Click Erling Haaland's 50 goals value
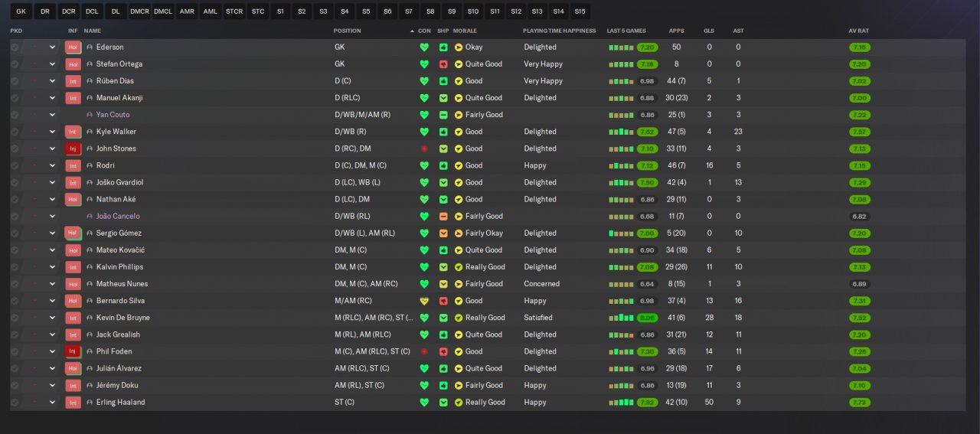Viewport: 980px width, 434px height. coord(709,403)
